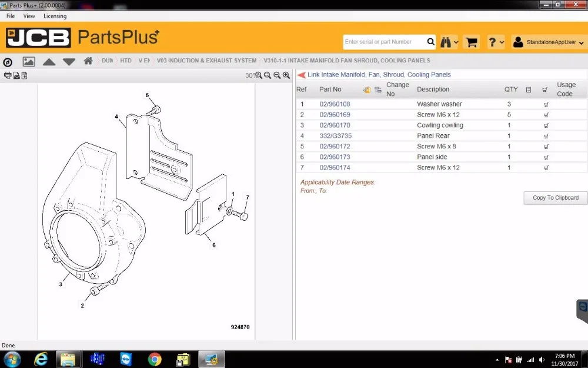The image size is (588, 368).
Task: Add part 02/960174 to cart
Action: click(546, 167)
